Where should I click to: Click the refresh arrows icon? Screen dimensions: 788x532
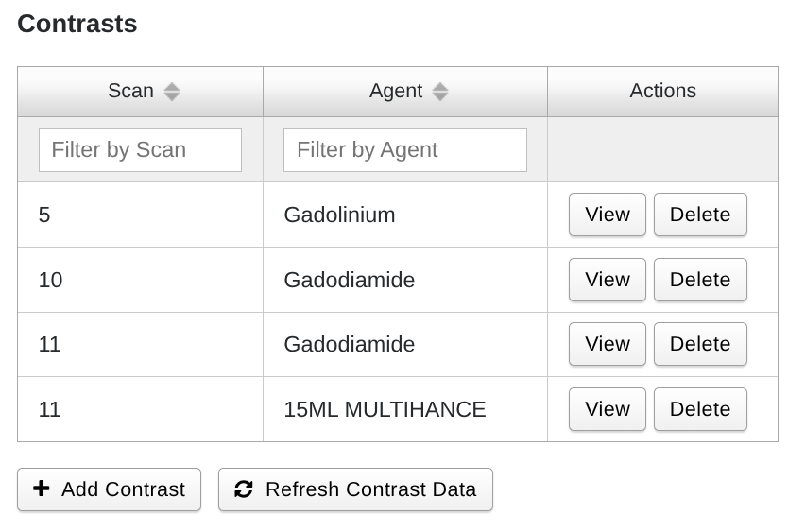pos(244,489)
